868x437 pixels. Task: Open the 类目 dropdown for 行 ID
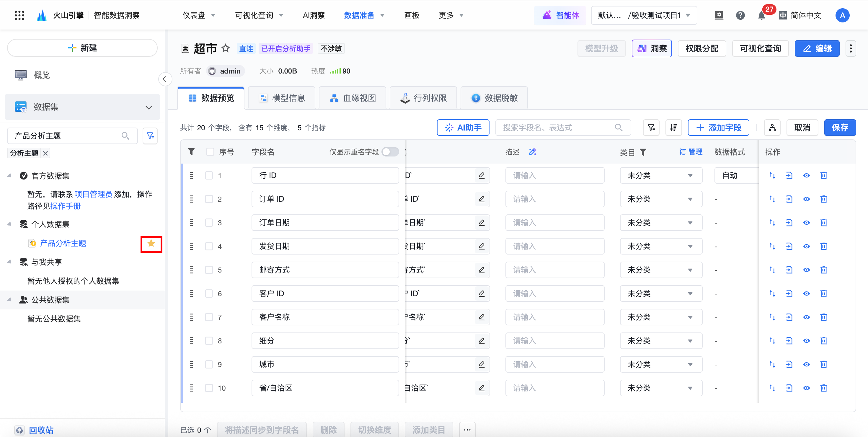tap(661, 176)
